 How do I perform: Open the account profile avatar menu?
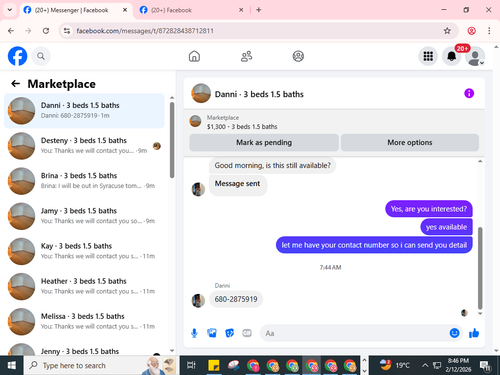(x=475, y=57)
